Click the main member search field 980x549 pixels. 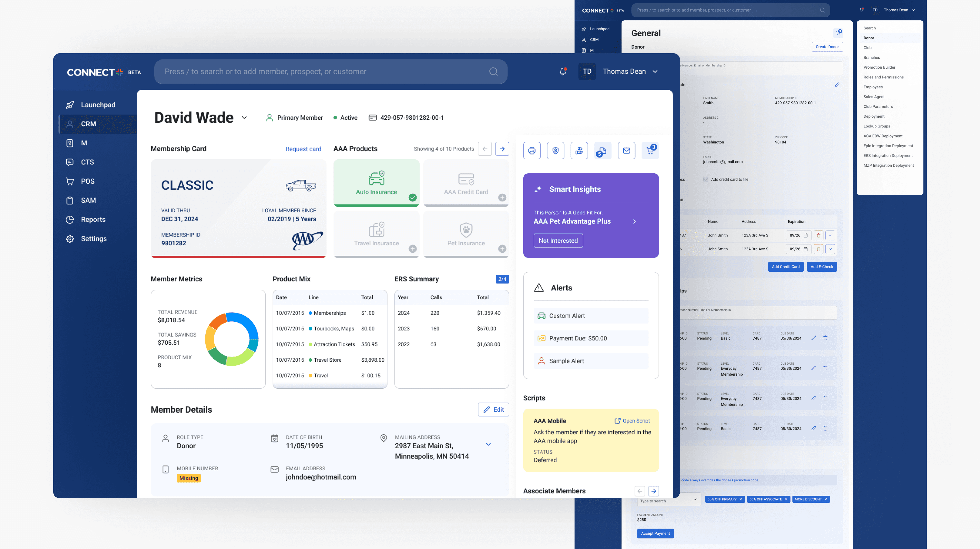tap(323, 71)
